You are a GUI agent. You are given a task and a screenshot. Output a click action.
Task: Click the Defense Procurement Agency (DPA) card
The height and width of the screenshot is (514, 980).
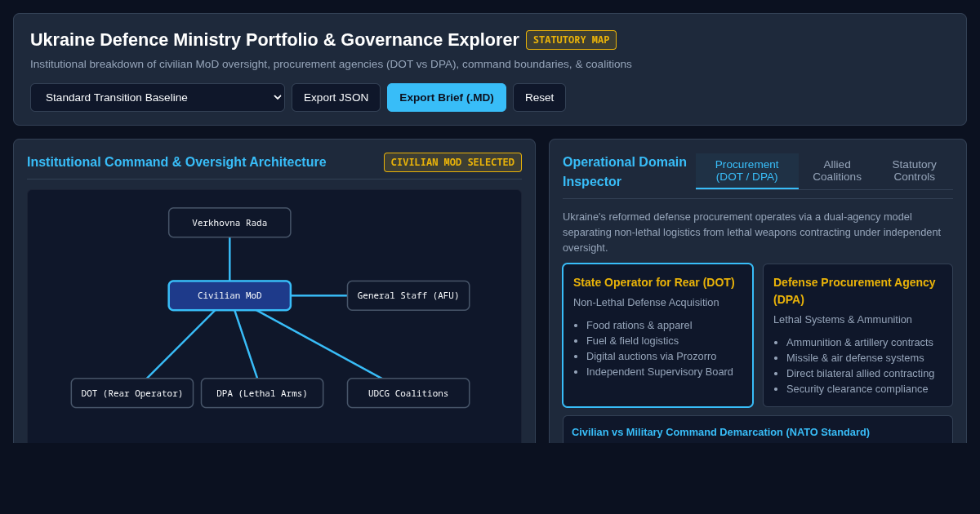pyautogui.click(x=857, y=335)
